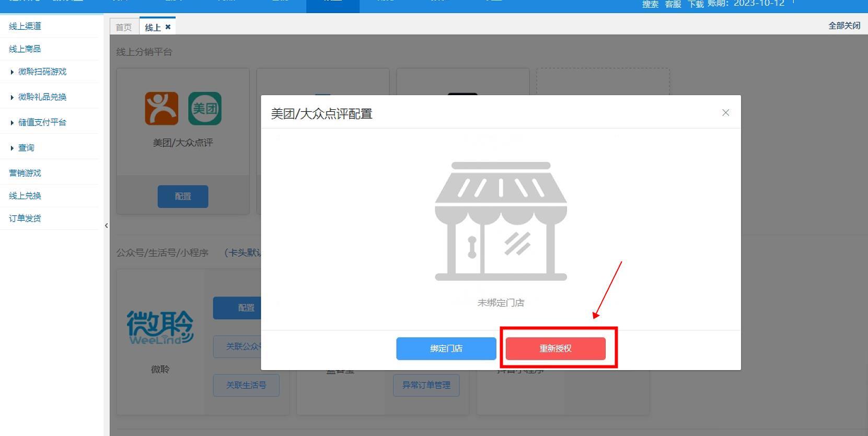The width and height of the screenshot is (868, 436).
Task: Switch to the 首页 tab
Action: coord(124,27)
